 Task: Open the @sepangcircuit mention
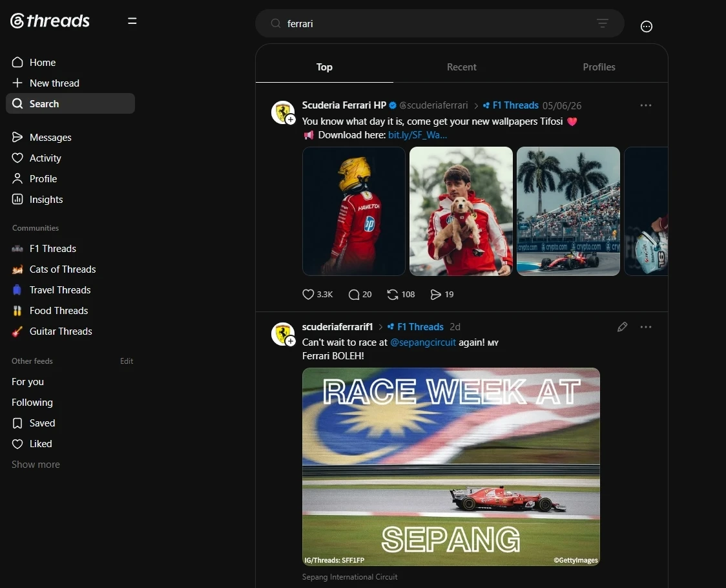423,342
